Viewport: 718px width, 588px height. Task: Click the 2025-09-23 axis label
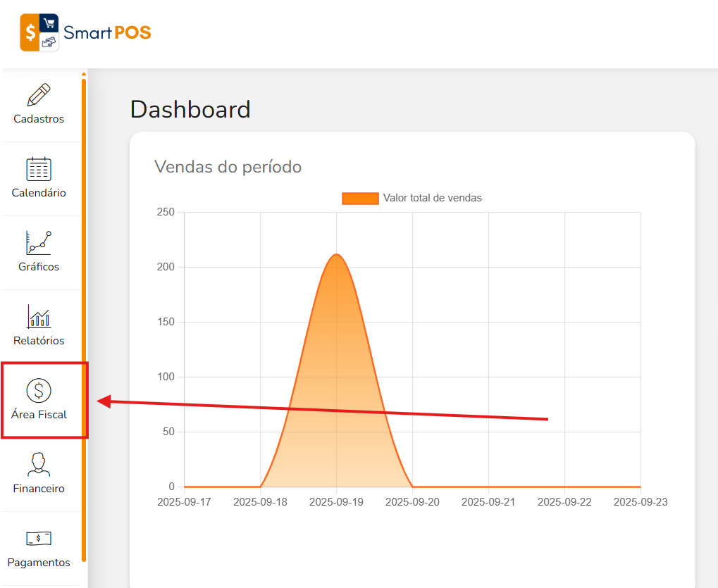640,502
